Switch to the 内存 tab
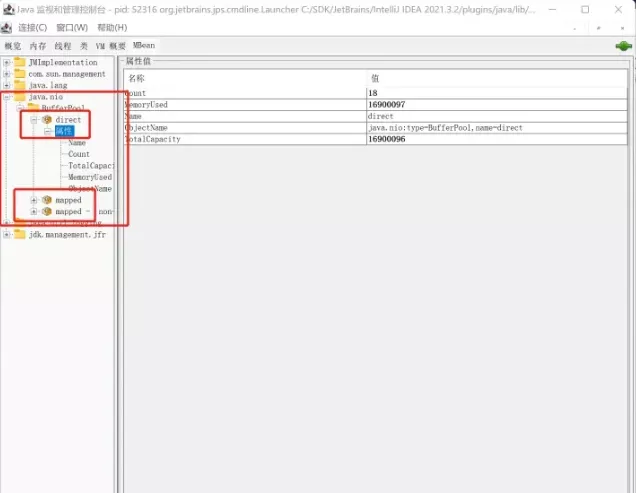Viewport: 636px width, 493px height. click(38, 46)
